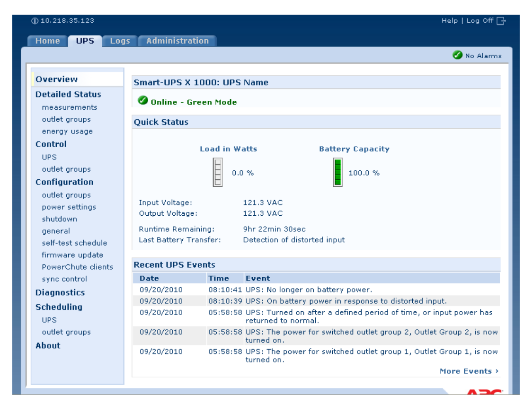
Task: Open firmware update page
Action: click(72, 255)
